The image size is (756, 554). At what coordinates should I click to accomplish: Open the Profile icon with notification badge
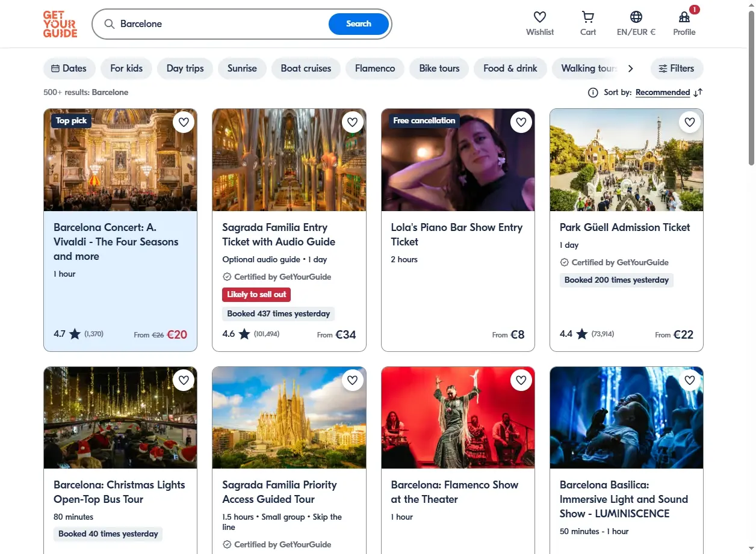[x=684, y=17]
